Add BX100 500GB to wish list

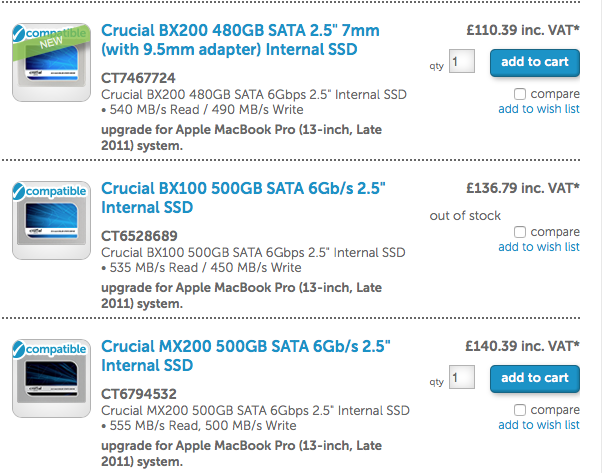click(538, 247)
